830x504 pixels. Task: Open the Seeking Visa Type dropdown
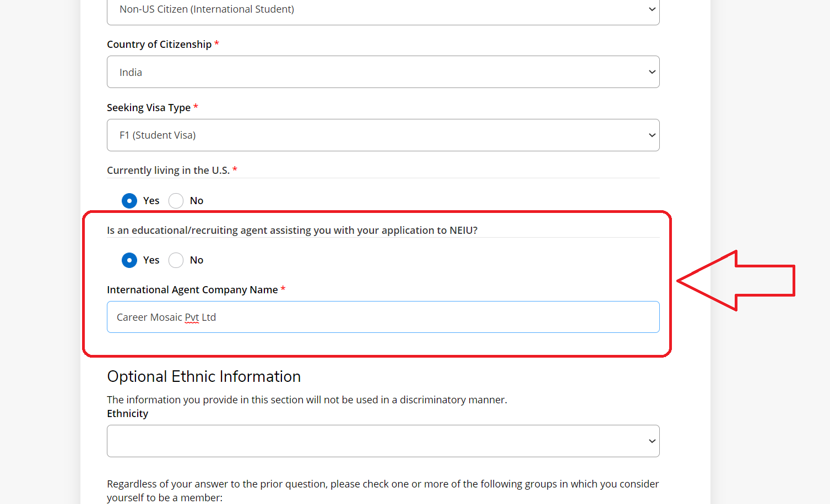pos(383,135)
